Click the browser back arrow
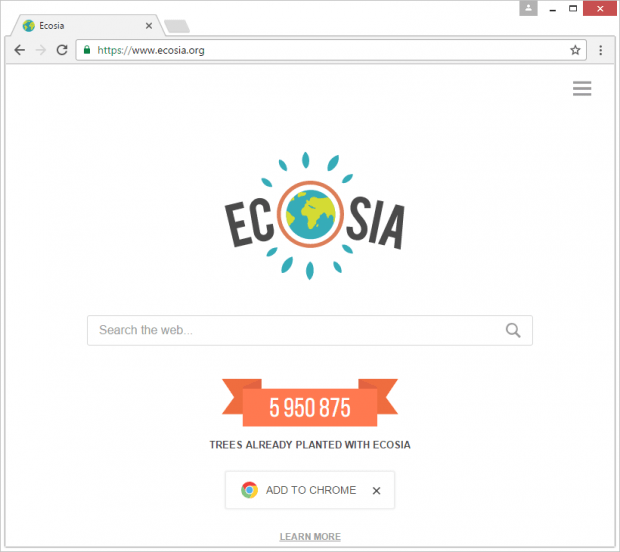Viewport: 620px width, 552px height. point(19,50)
